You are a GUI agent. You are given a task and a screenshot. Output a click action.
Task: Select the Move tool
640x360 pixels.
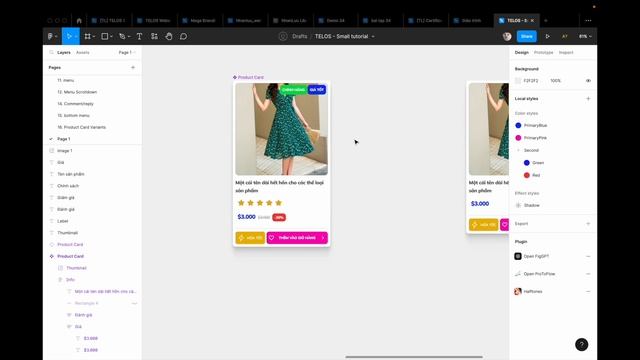69,36
